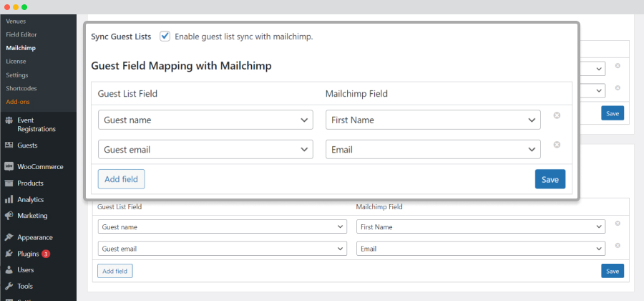Open the Venues submenu item
This screenshot has height=301, width=644.
pos(16,21)
